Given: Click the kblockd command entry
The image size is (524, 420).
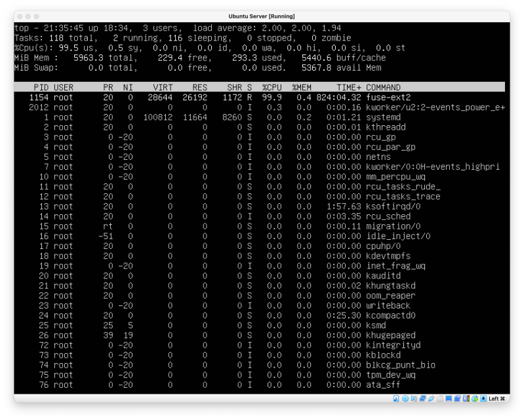Looking at the screenshot, I should pyautogui.click(x=383, y=355).
